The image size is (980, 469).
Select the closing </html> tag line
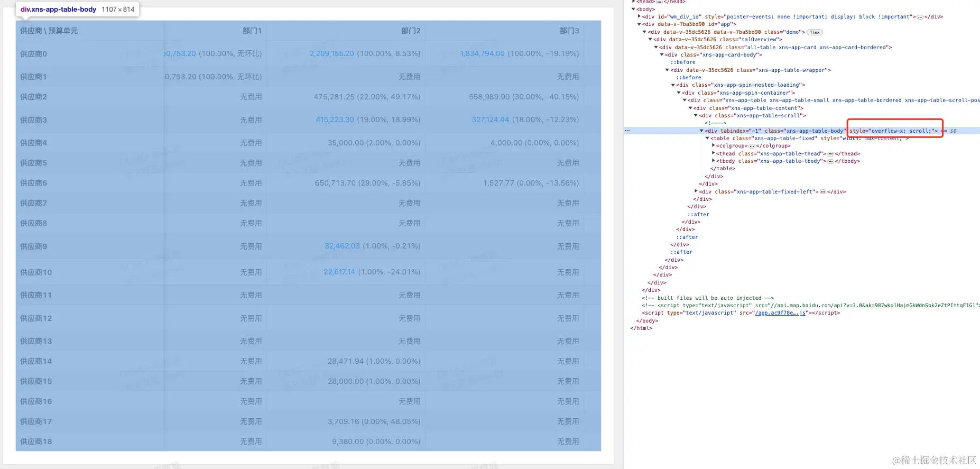(x=641, y=328)
